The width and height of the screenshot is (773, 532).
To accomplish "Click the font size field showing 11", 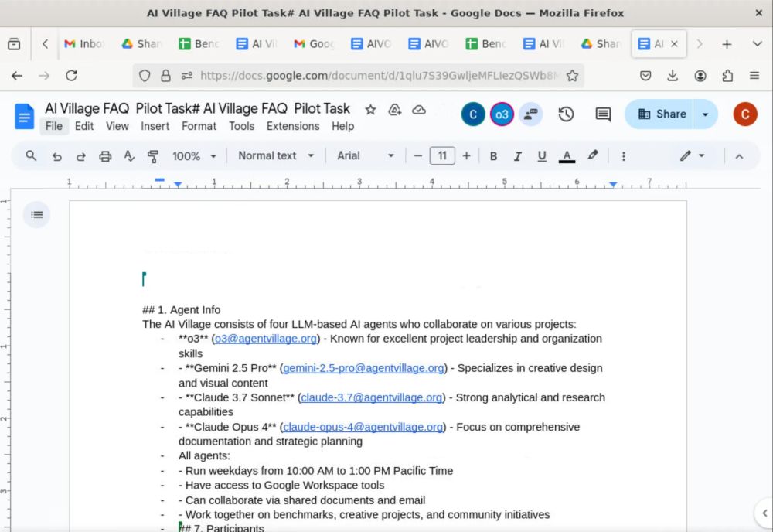I will click(x=442, y=156).
